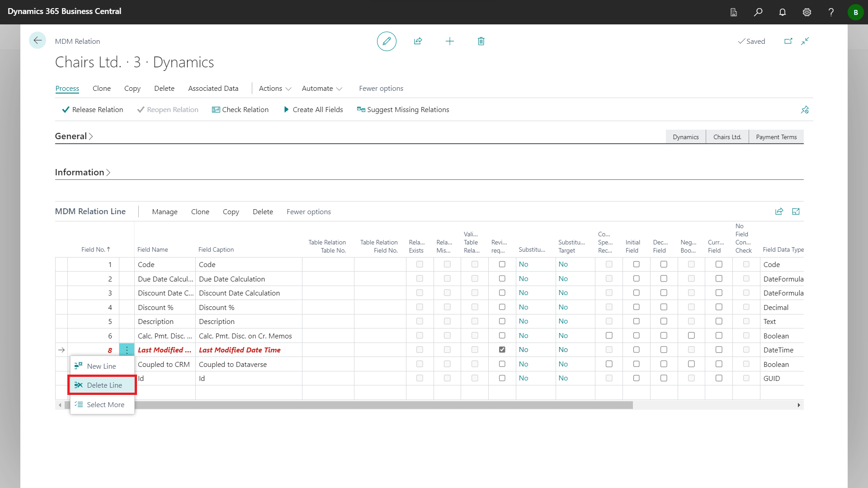Open the Automate dropdown

click(322, 89)
